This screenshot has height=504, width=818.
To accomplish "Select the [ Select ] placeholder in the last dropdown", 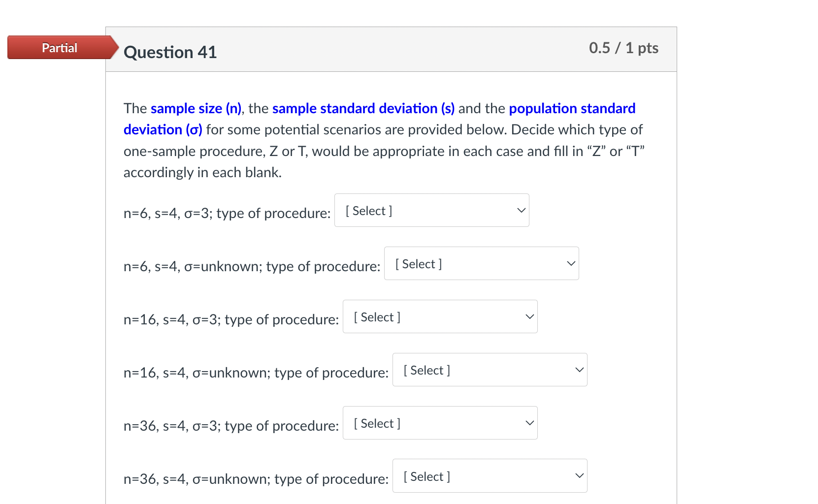I will pyautogui.click(x=426, y=476).
